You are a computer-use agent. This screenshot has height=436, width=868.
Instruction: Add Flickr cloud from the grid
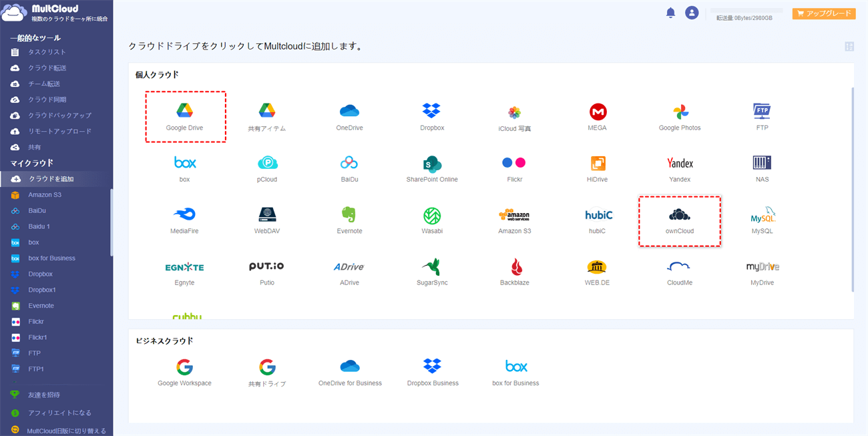pyautogui.click(x=514, y=169)
